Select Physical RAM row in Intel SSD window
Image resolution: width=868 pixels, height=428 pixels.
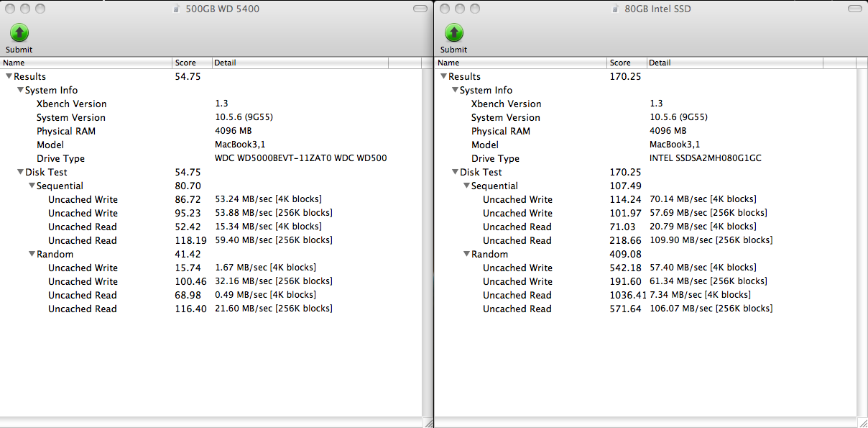pyautogui.click(x=645, y=131)
